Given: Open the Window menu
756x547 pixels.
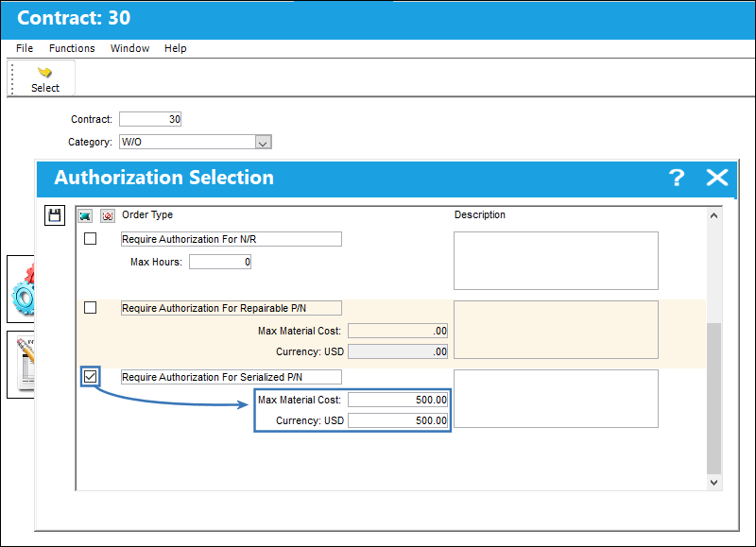Looking at the screenshot, I should [x=129, y=48].
